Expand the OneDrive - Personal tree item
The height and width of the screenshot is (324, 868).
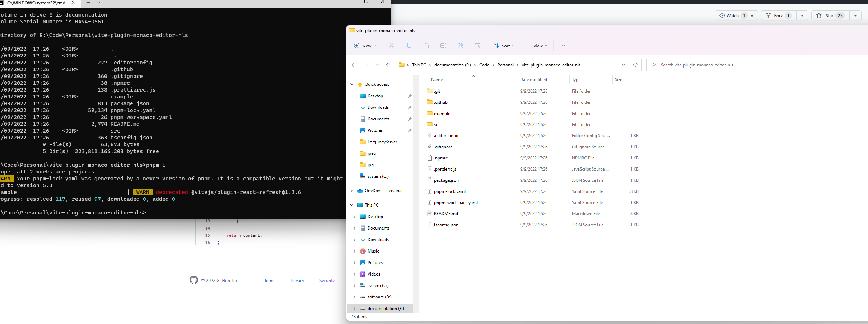coord(351,191)
